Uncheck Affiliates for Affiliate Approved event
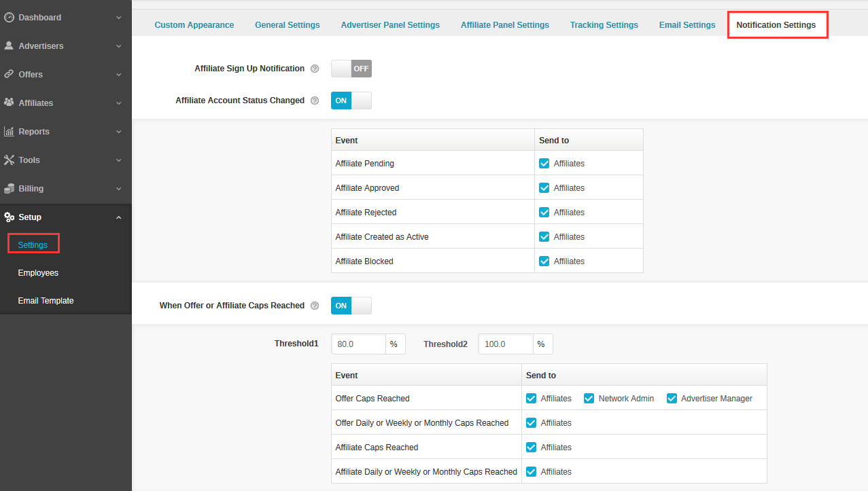Screen dimensions: 868x491 544,187
